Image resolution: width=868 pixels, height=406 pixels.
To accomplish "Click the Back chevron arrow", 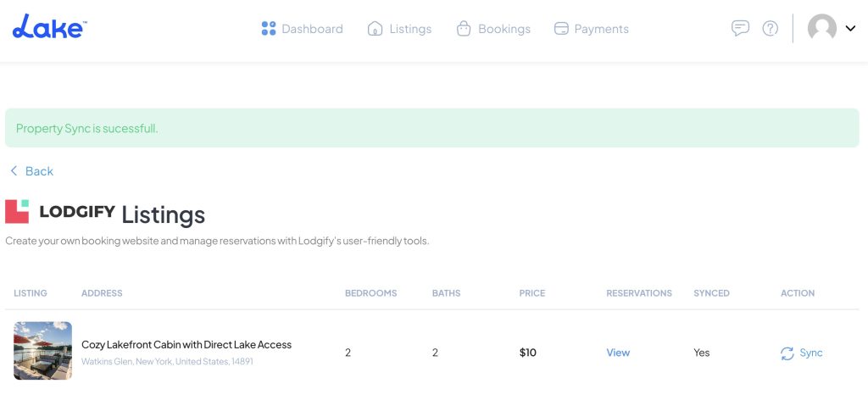I will (x=14, y=171).
